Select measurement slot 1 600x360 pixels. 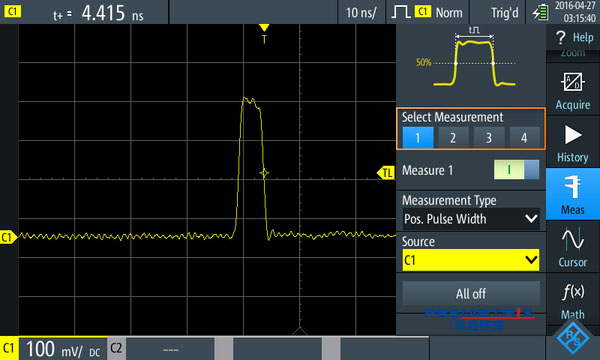[417, 137]
